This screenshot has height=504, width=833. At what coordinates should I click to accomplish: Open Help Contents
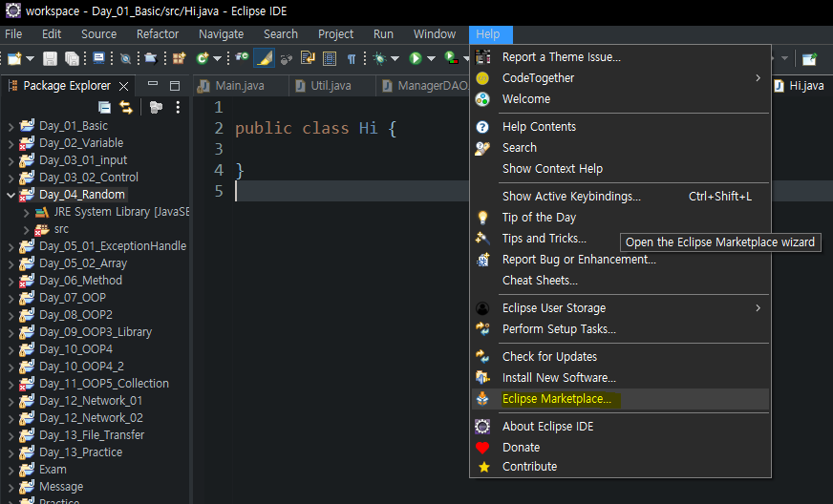pyautogui.click(x=620, y=126)
